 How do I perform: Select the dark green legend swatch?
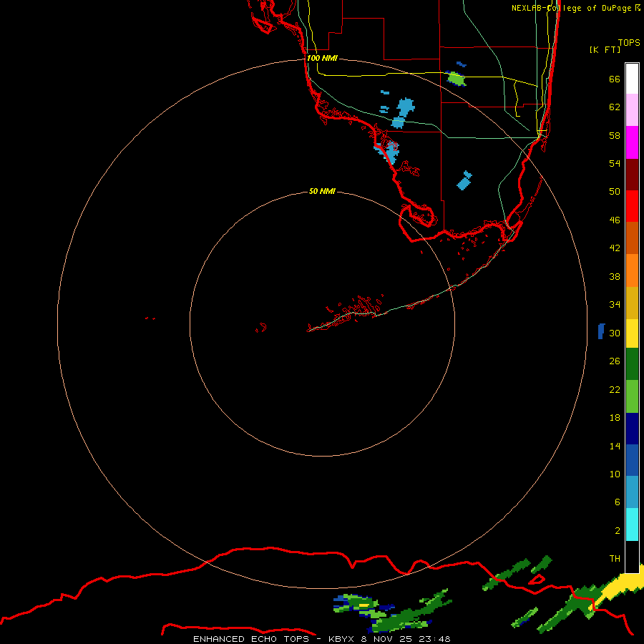[632, 364]
